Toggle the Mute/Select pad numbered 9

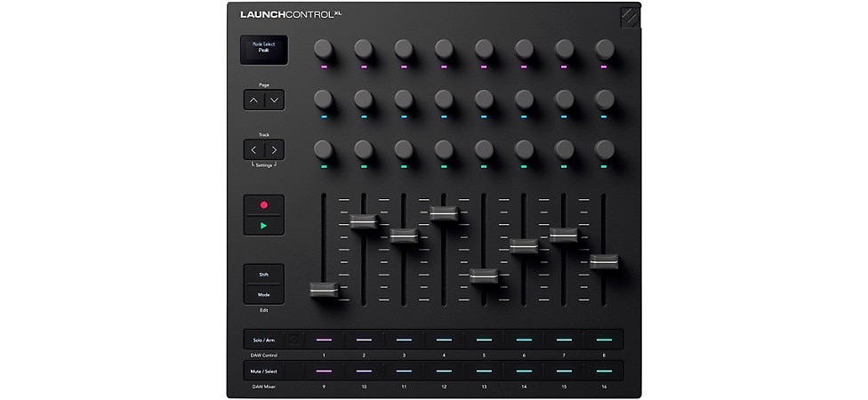pyautogui.click(x=324, y=371)
